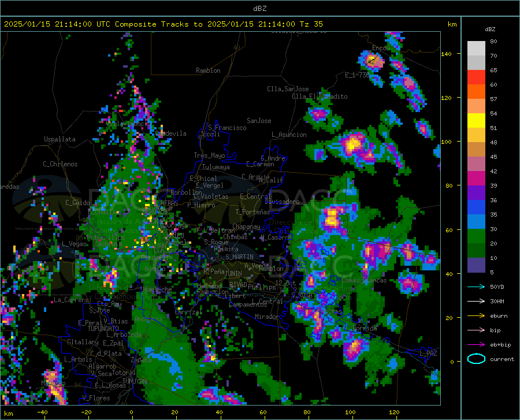Click the gray 70 dBZ color swatch
520x420 pixels.
(x=476, y=62)
